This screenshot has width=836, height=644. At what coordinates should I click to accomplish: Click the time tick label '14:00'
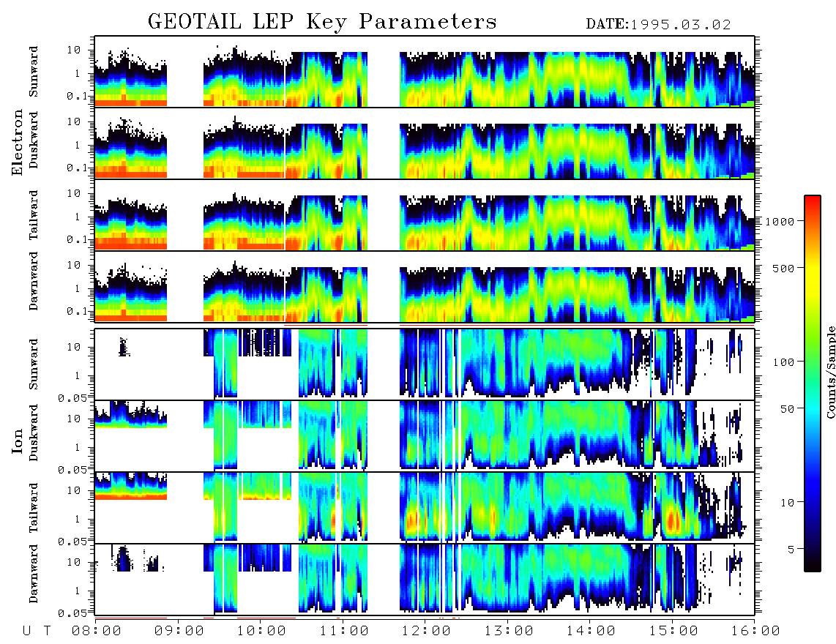[591, 631]
